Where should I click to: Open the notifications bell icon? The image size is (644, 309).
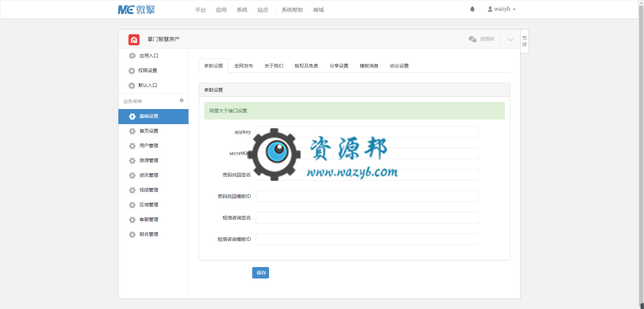[x=472, y=9]
